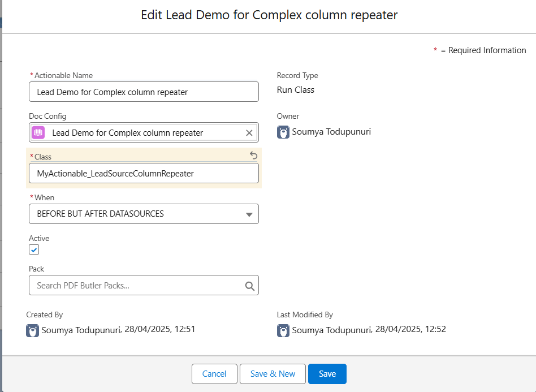Click the Doc Config lookup field
Image resolution: width=536 pixels, height=392 pixels.
click(144, 132)
